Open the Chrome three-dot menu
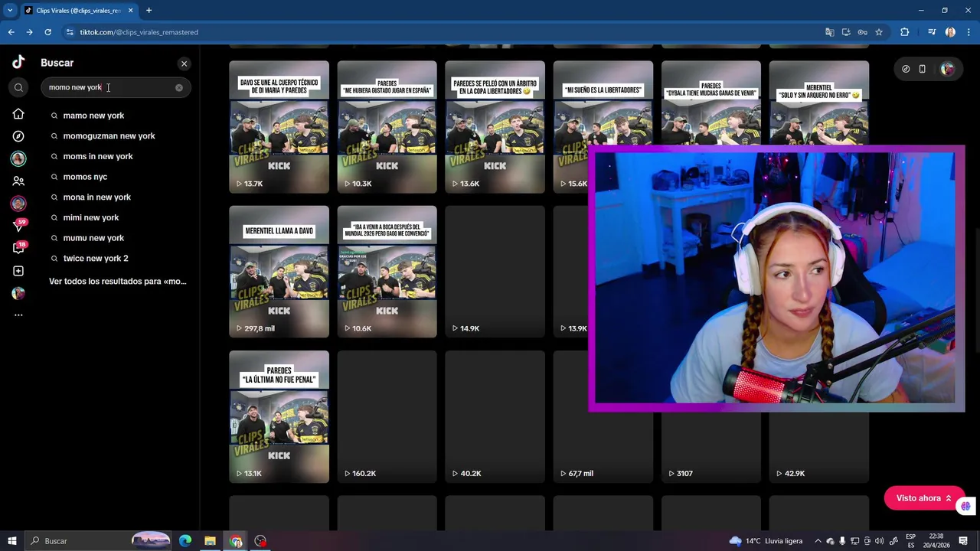This screenshot has width=980, height=551. [x=969, y=32]
